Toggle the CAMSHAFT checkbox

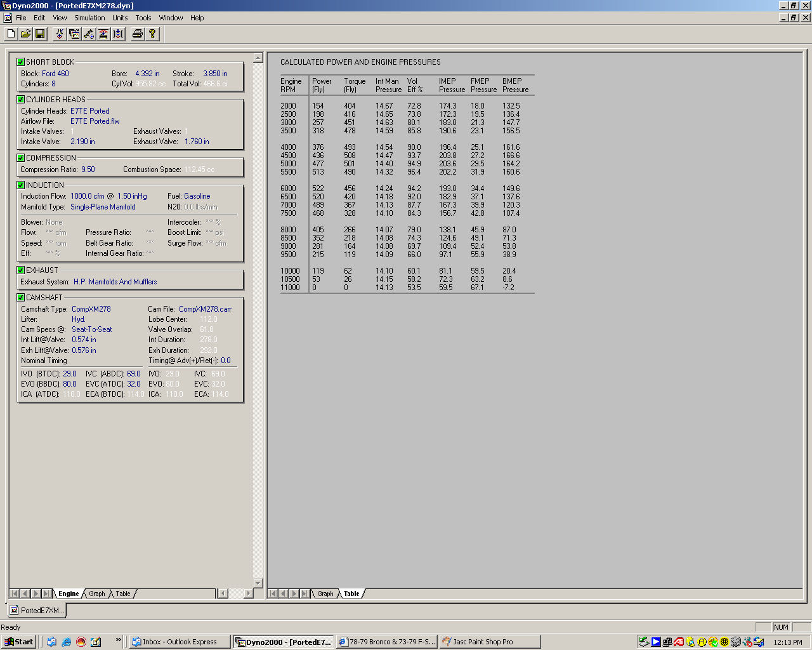click(x=21, y=298)
